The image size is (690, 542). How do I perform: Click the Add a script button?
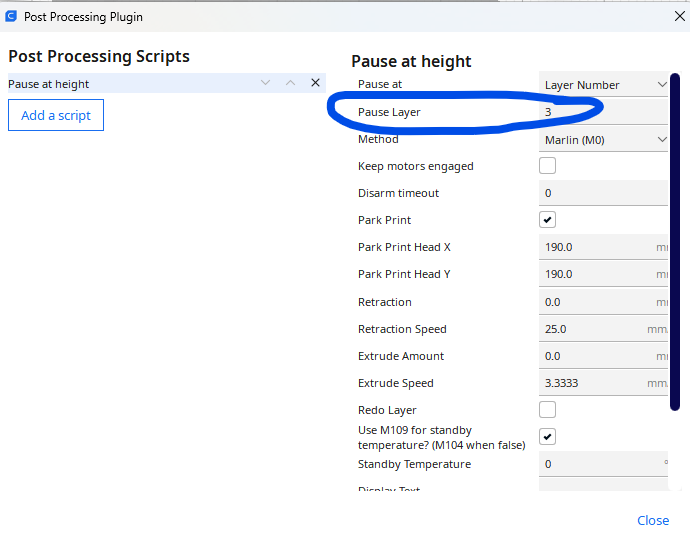coord(56,115)
